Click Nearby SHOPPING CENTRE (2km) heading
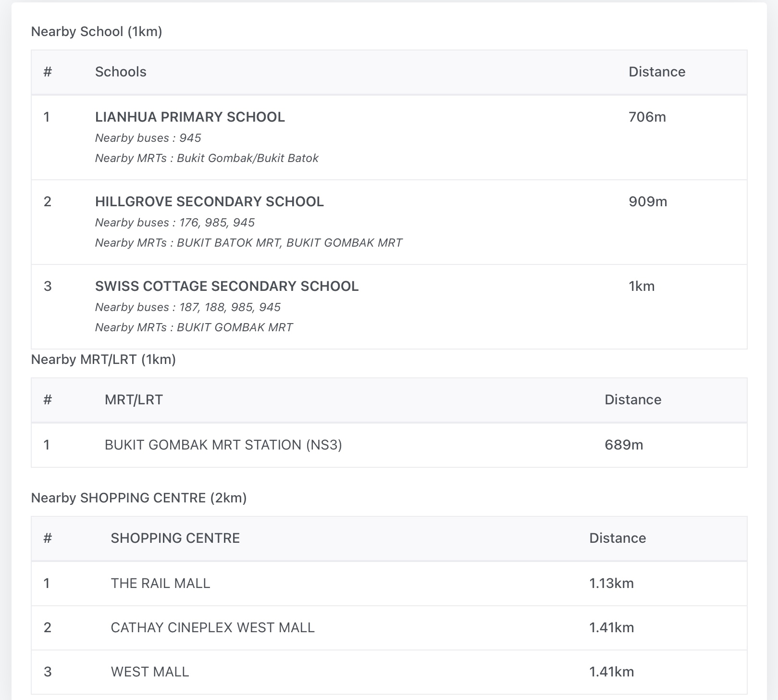Viewport: 778px width, 700px height. click(139, 498)
